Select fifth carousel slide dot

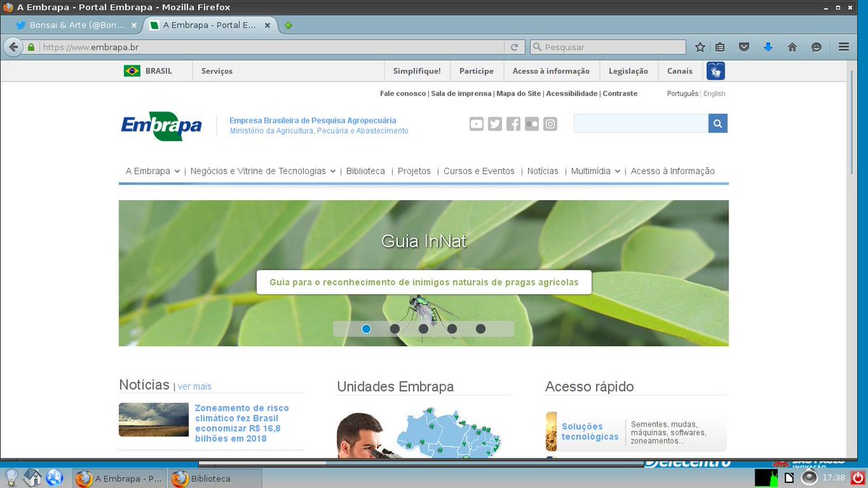[x=480, y=329]
